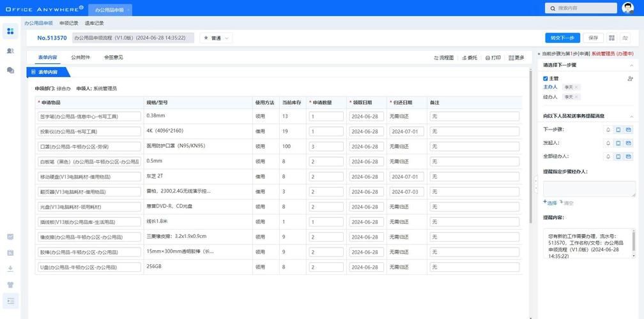
Task: Click the 提醒指定步骤经办人 text box
Action: click(589, 189)
